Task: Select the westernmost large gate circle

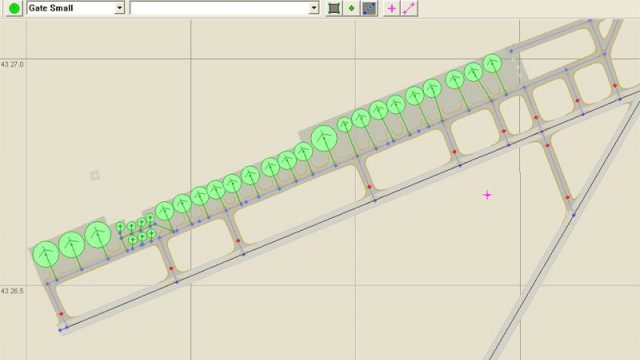Action: [46, 254]
